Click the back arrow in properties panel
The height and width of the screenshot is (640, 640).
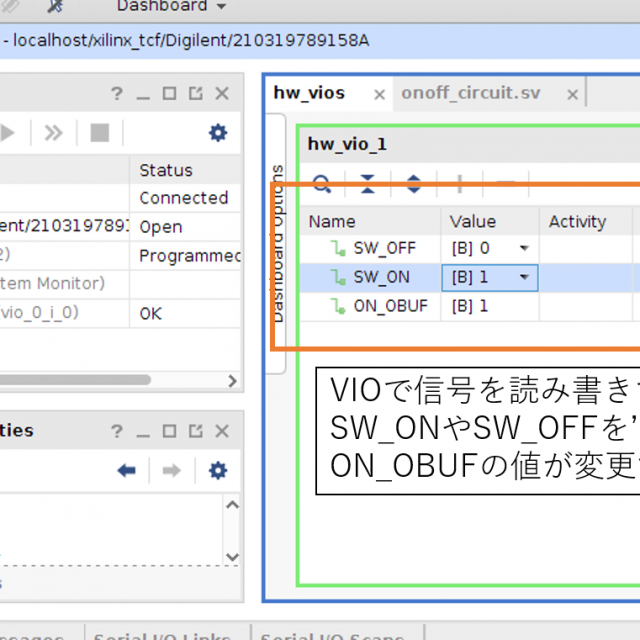point(126,470)
